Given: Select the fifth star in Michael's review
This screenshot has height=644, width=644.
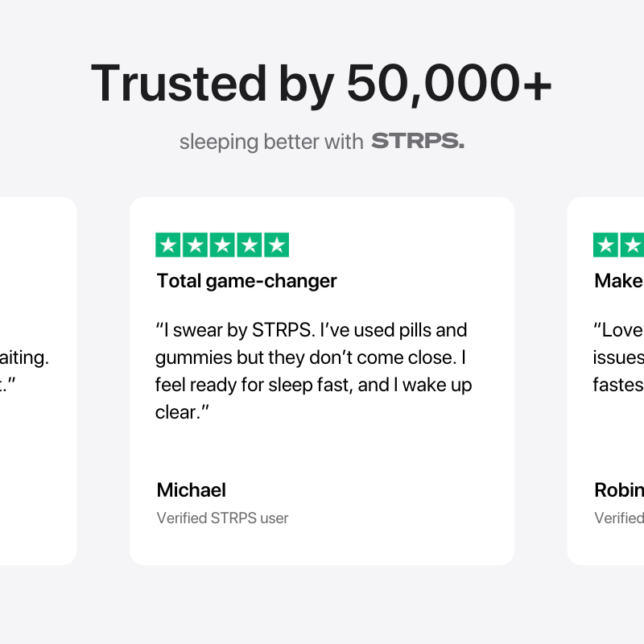Looking at the screenshot, I should (276, 245).
